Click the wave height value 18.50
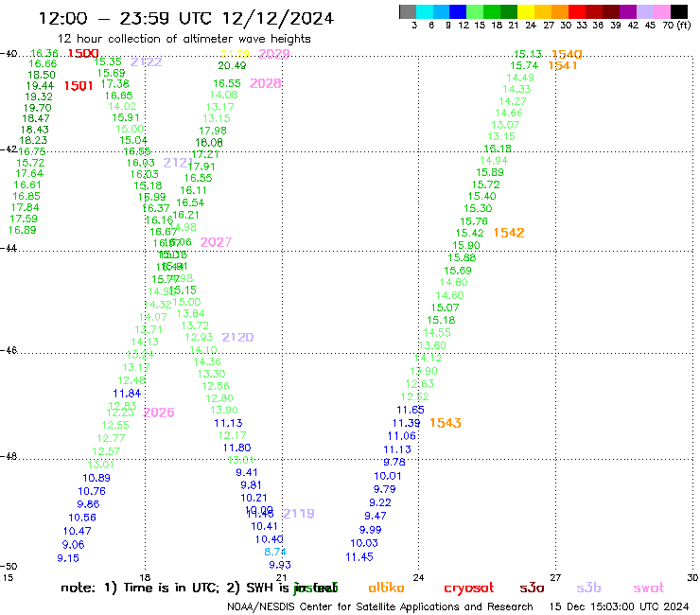 (x=42, y=75)
